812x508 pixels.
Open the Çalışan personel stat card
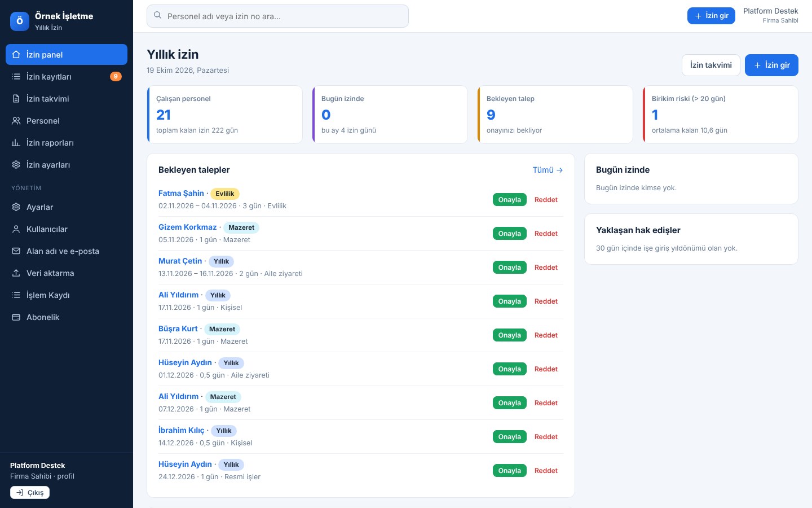tap(224, 115)
